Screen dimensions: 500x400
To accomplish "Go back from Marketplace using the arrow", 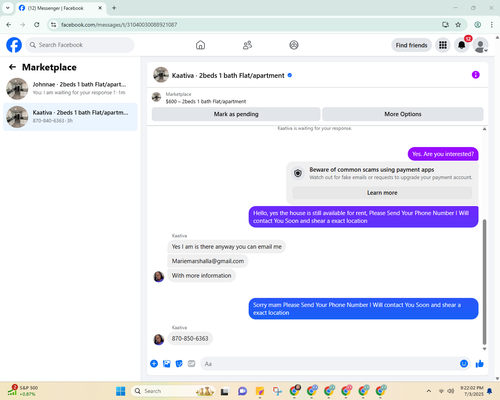I will 12,67.
